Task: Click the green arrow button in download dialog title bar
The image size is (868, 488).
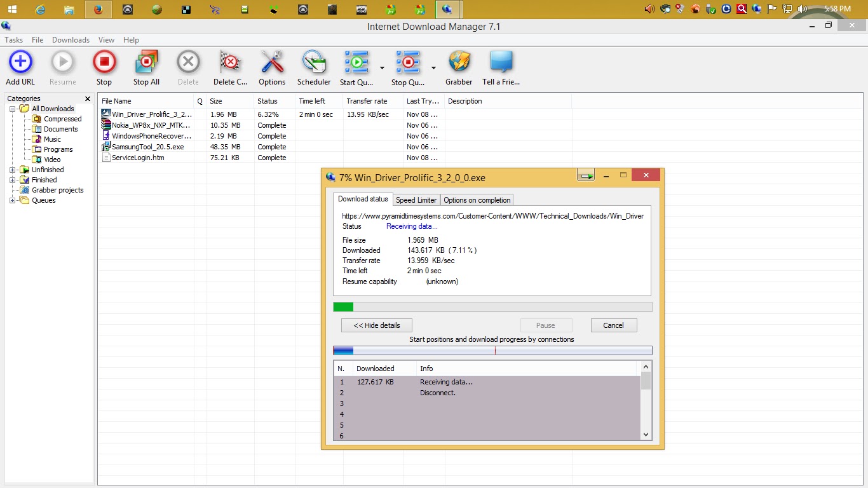Action: click(x=586, y=175)
